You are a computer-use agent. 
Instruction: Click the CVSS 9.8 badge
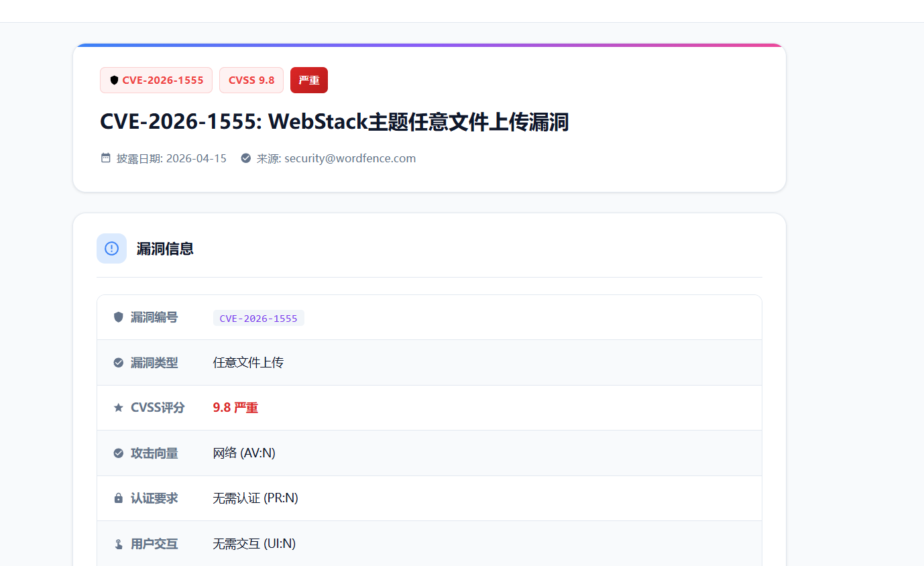tap(251, 80)
